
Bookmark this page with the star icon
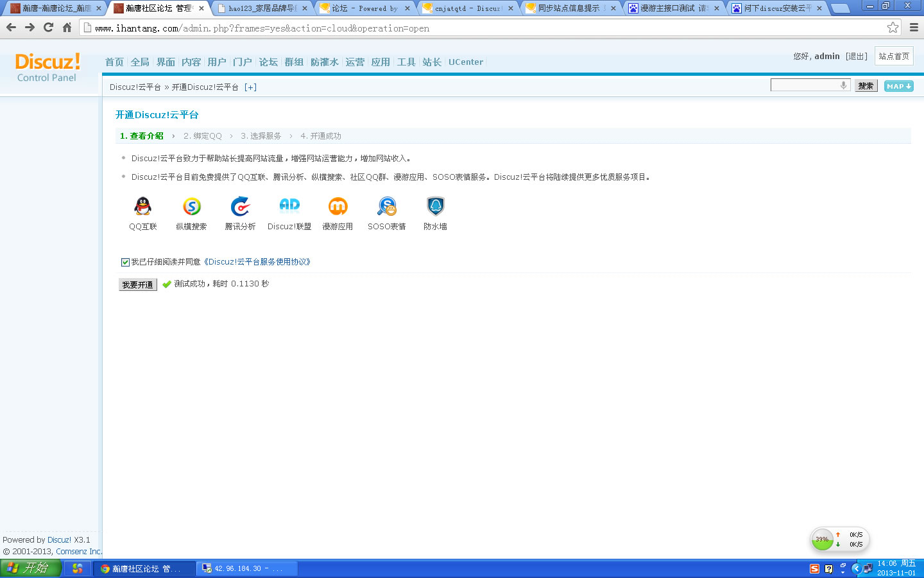[893, 28]
